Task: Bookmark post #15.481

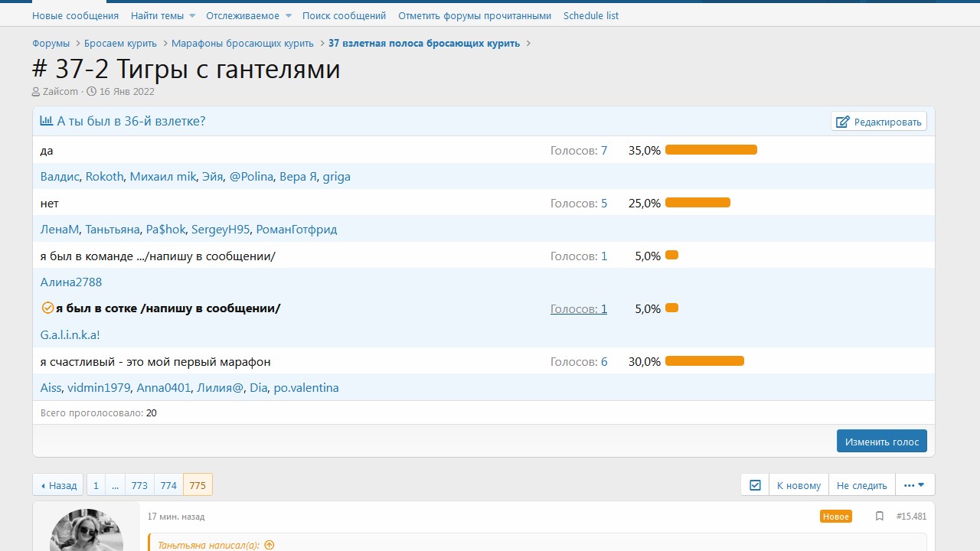Action: pyautogui.click(x=880, y=517)
